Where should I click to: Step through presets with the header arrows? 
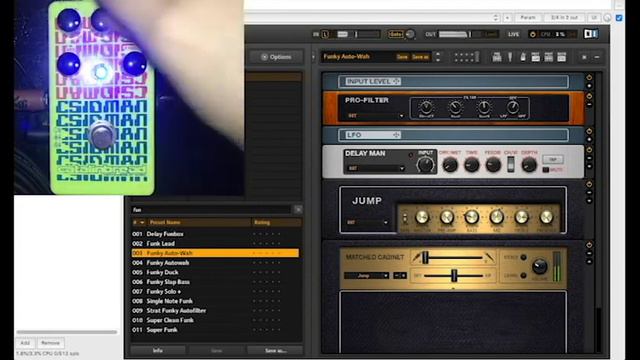(438, 57)
